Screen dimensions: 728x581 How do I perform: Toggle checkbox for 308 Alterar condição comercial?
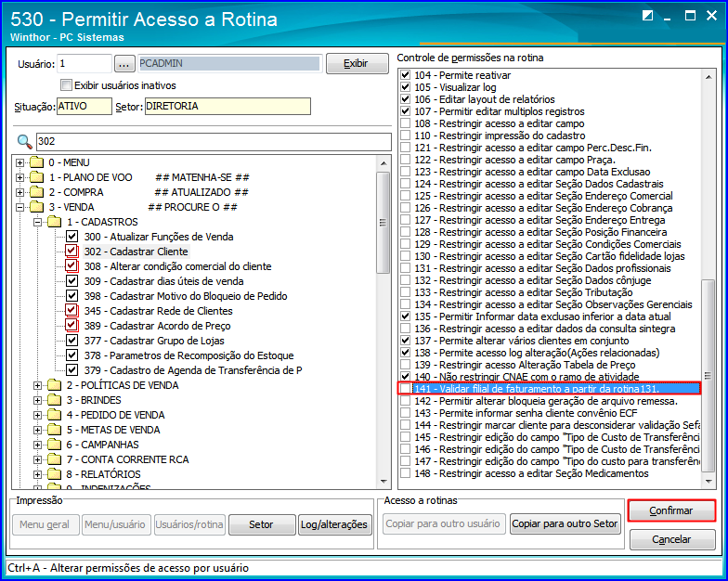pyautogui.click(x=71, y=266)
